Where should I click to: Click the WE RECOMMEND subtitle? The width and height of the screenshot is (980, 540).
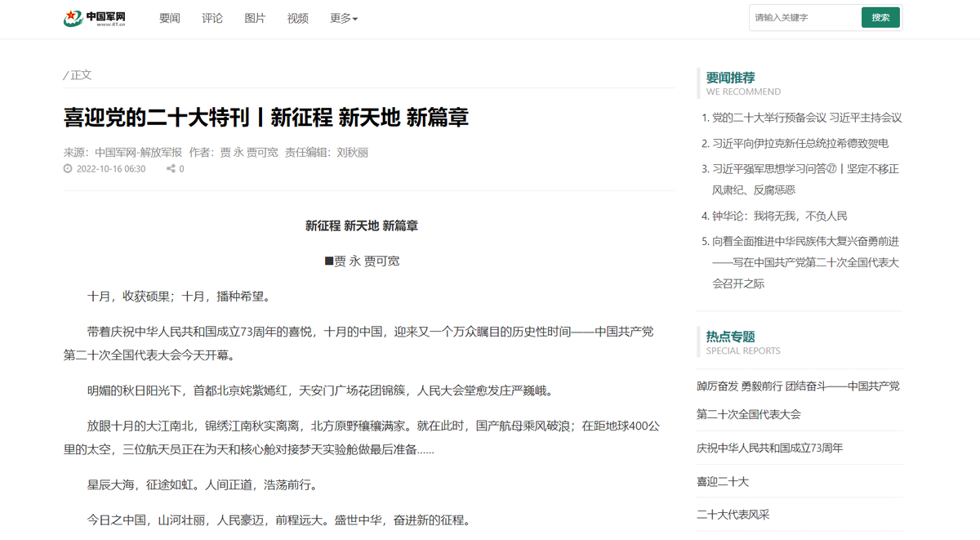click(x=743, y=92)
